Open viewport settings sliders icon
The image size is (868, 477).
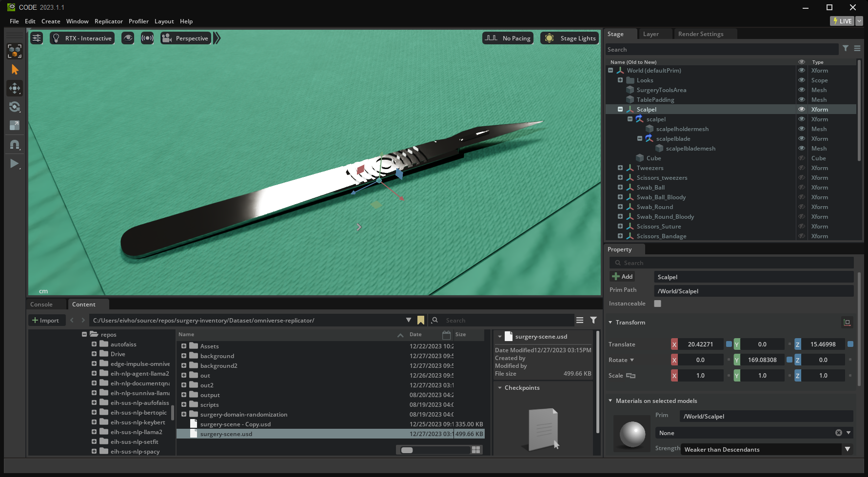pyautogui.click(x=37, y=38)
